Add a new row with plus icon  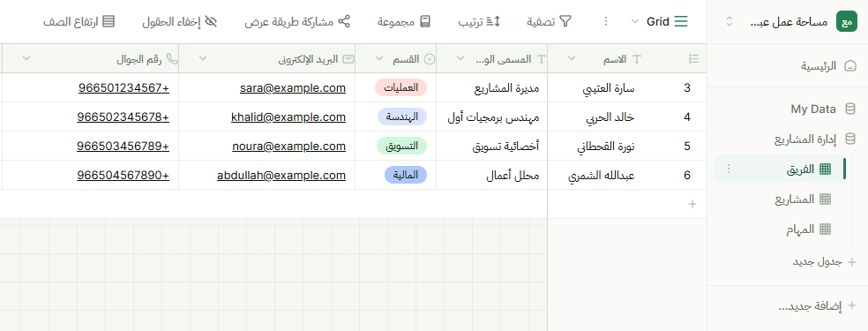692,204
